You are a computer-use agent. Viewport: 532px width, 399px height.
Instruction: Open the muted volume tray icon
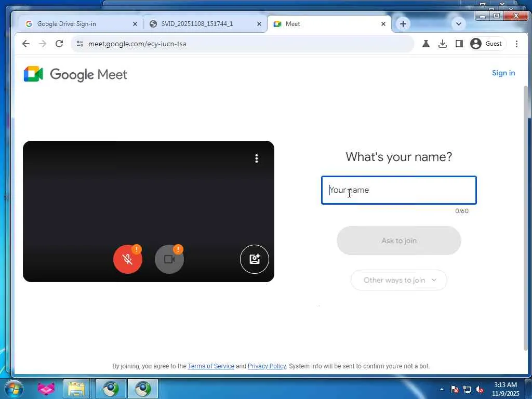coord(480,389)
